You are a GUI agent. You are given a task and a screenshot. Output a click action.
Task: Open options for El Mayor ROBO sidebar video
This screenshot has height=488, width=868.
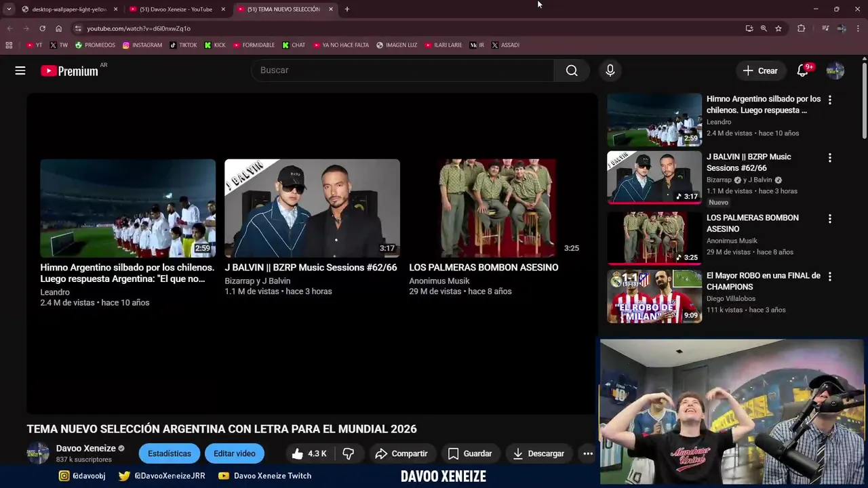coord(829,277)
